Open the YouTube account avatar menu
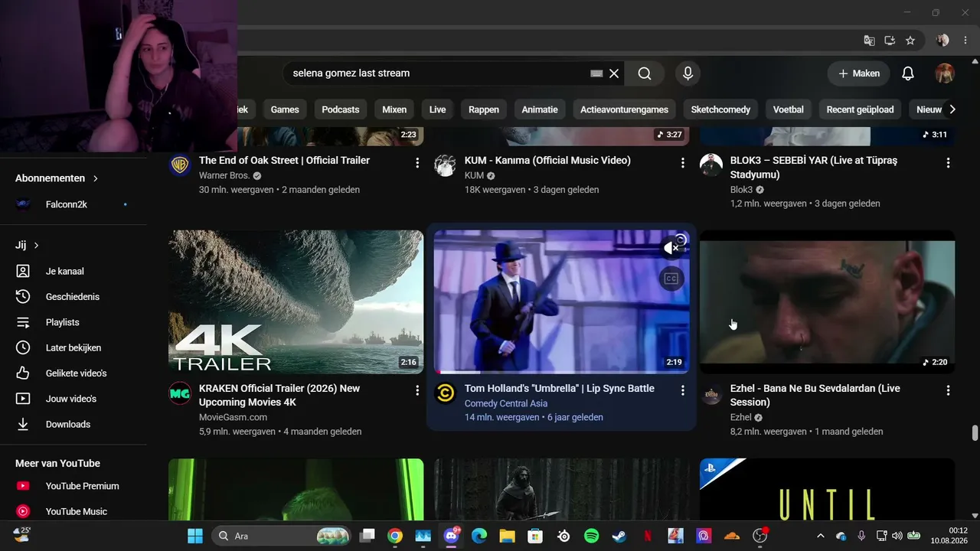Viewport: 980px width, 551px height. [x=945, y=73]
